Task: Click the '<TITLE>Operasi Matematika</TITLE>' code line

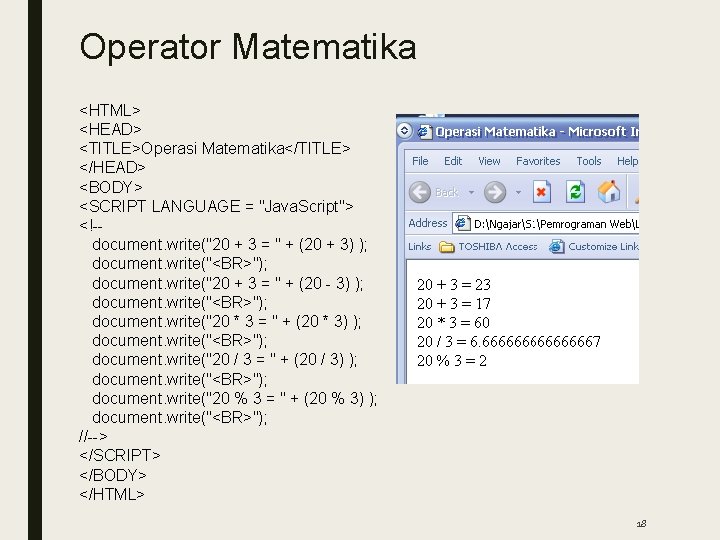Action: pyautogui.click(x=214, y=148)
